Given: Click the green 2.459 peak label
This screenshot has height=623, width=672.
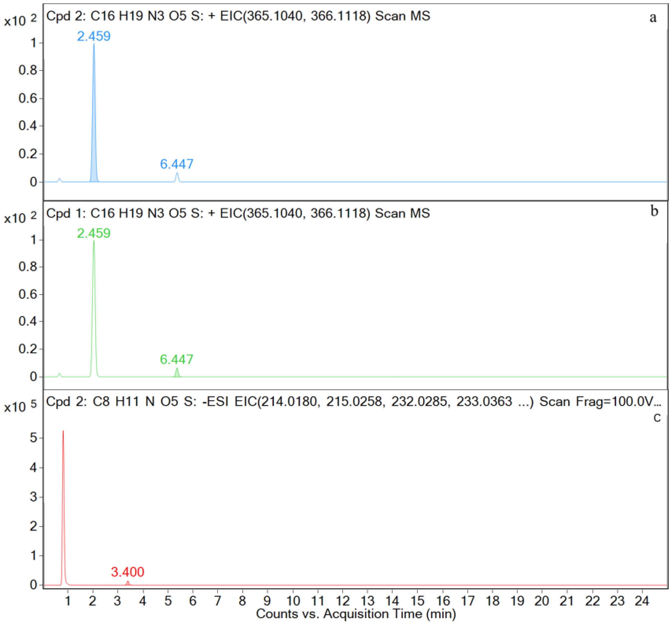Looking at the screenshot, I should click(94, 233).
